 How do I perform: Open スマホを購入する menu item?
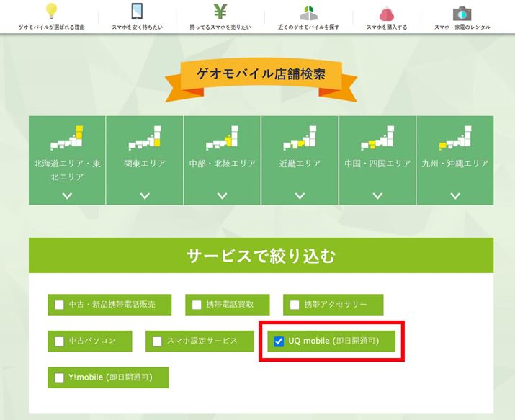tap(387, 27)
